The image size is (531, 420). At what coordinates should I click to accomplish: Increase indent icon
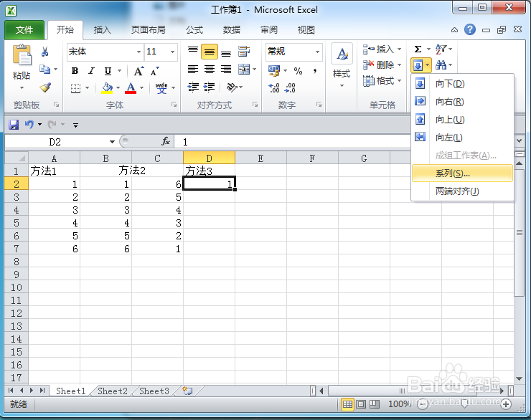210,87
